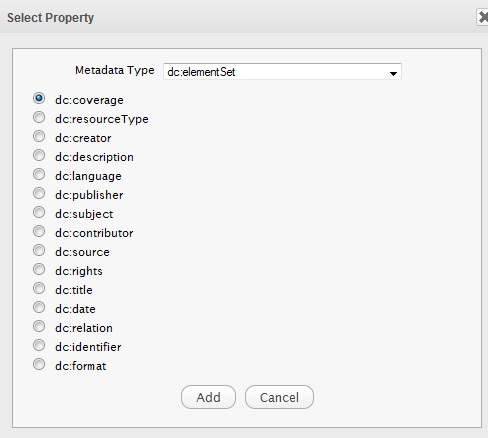Select the dc:format radio button
This screenshot has height=438, width=488.
click(39, 364)
